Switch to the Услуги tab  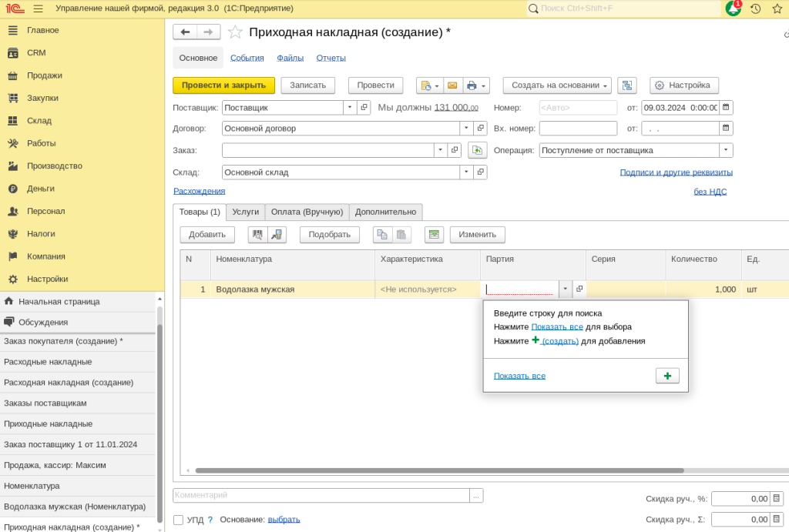click(246, 212)
